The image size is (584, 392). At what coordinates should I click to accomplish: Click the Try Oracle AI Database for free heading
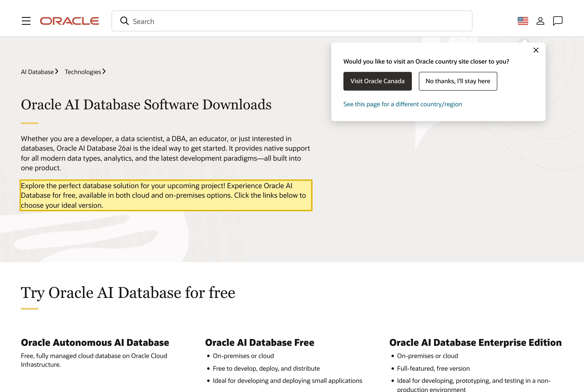[x=128, y=293]
